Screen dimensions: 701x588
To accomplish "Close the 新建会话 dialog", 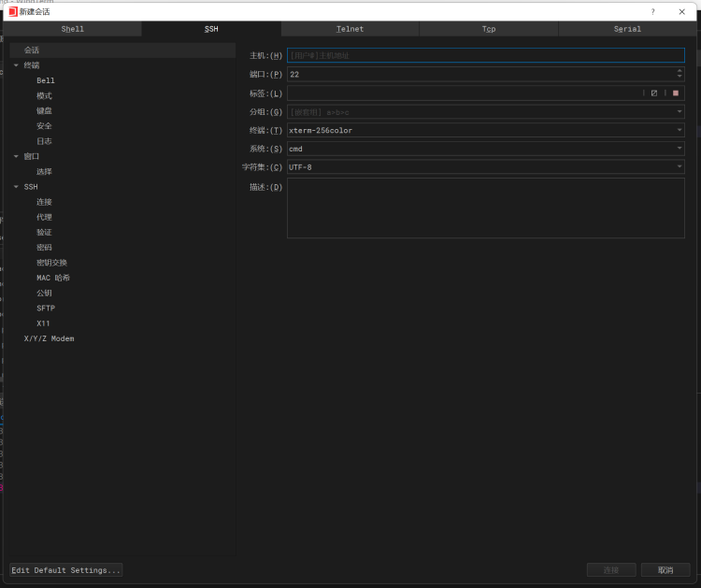I will (x=681, y=12).
